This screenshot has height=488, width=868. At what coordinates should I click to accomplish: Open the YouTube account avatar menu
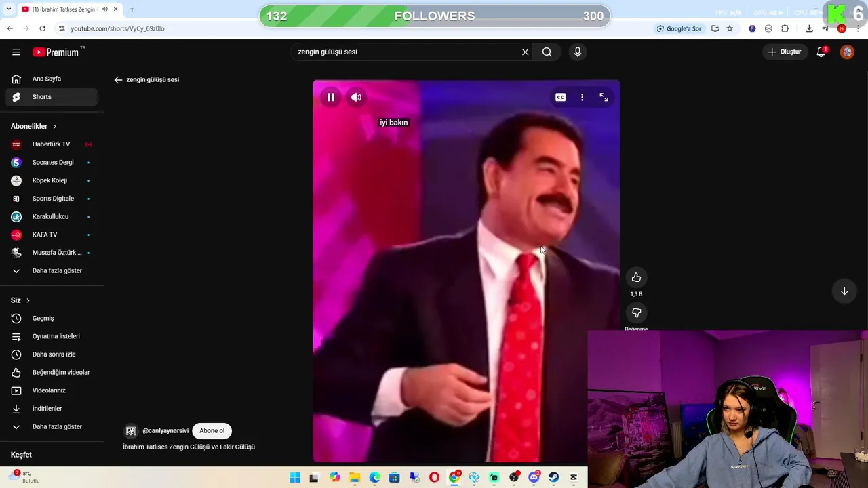click(x=847, y=52)
